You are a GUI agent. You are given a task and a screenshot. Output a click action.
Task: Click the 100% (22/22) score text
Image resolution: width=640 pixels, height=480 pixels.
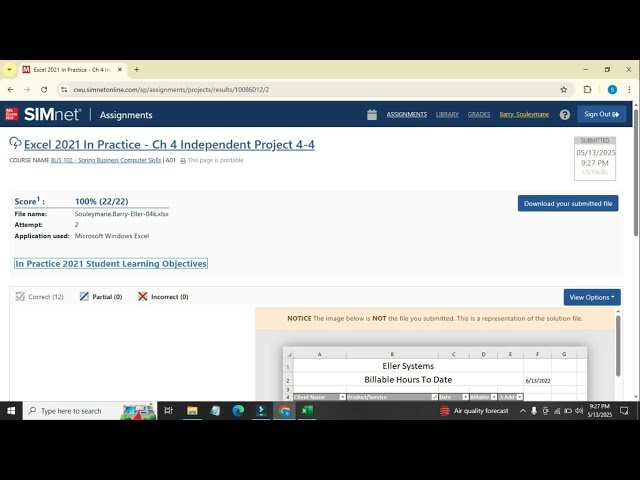tap(102, 201)
